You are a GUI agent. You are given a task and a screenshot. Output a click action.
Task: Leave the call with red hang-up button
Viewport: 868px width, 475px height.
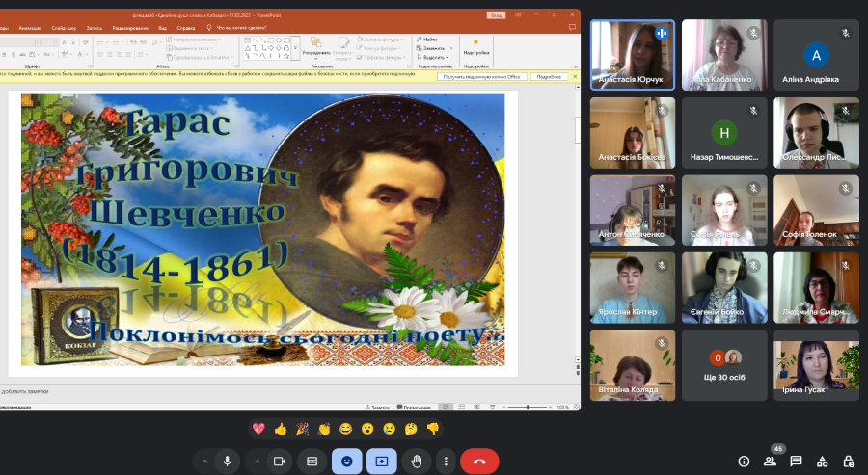(x=479, y=462)
